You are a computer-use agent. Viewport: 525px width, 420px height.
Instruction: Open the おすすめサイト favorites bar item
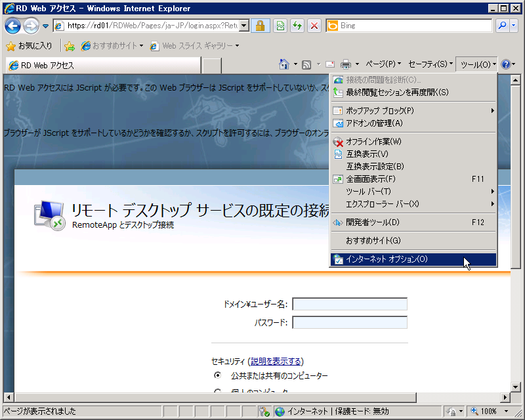[112, 46]
